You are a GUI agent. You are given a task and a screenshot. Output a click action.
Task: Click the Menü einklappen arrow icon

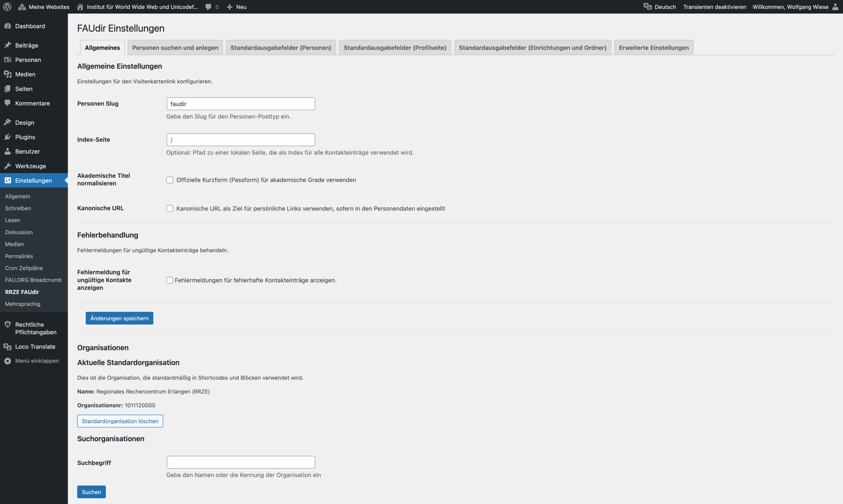(8, 361)
